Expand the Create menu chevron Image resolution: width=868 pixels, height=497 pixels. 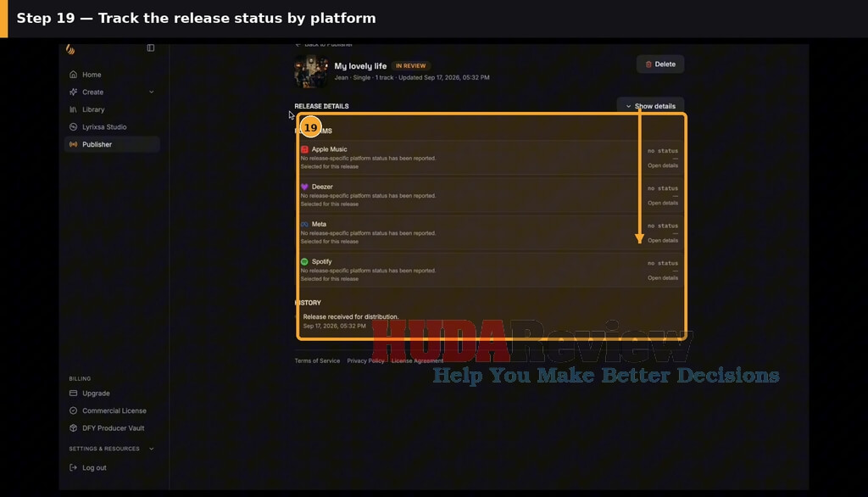(x=151, y=92)
